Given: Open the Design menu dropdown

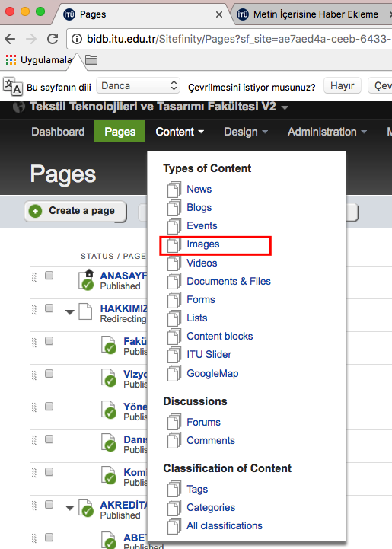Looking at the screenshot, I should 246,132.
